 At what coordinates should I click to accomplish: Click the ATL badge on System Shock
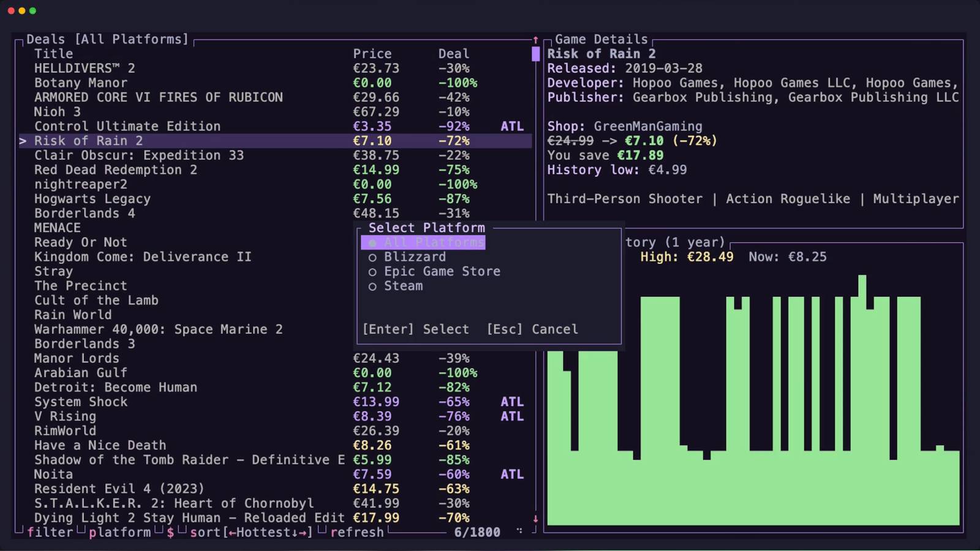coord(512,402)
